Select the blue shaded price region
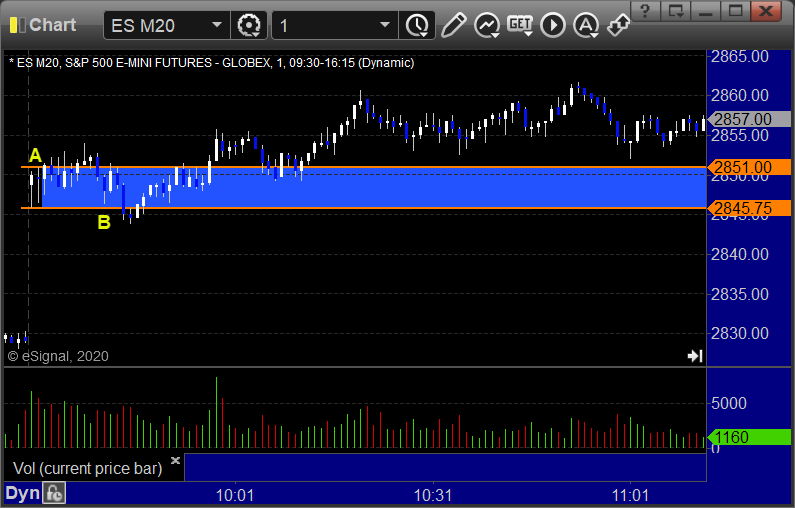 tap(374, 188)
